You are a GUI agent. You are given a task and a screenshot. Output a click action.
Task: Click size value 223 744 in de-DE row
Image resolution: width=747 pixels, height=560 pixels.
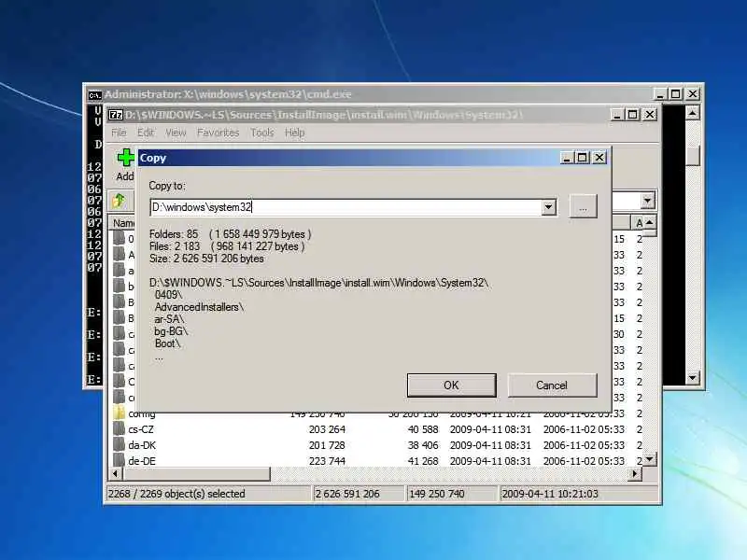[x=327, y=461]
